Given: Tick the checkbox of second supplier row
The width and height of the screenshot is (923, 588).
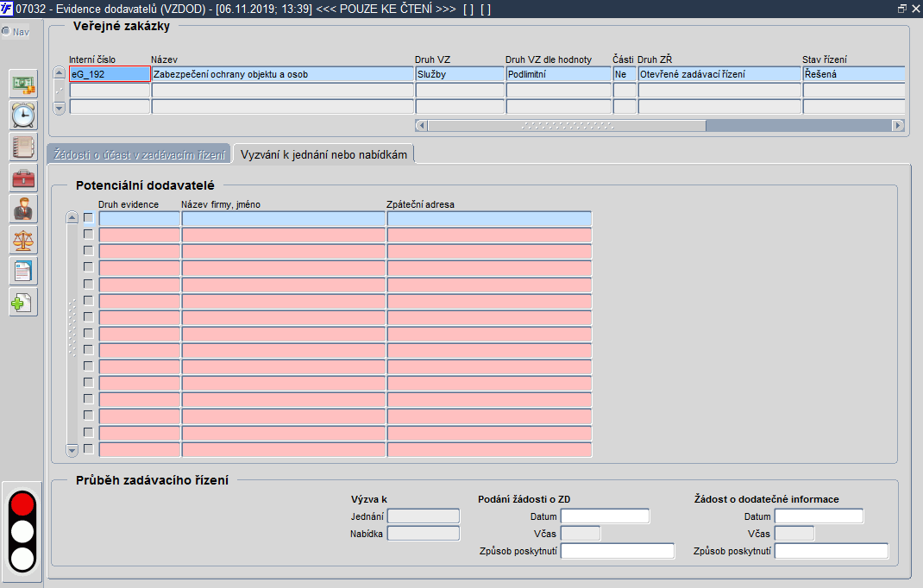Looking at the screenshot, I should (x=88, y=235).
